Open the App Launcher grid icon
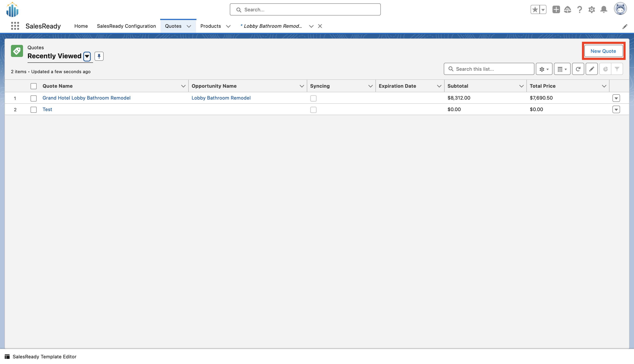This screenshot has height=364, width=634. [x=15, y=26]
